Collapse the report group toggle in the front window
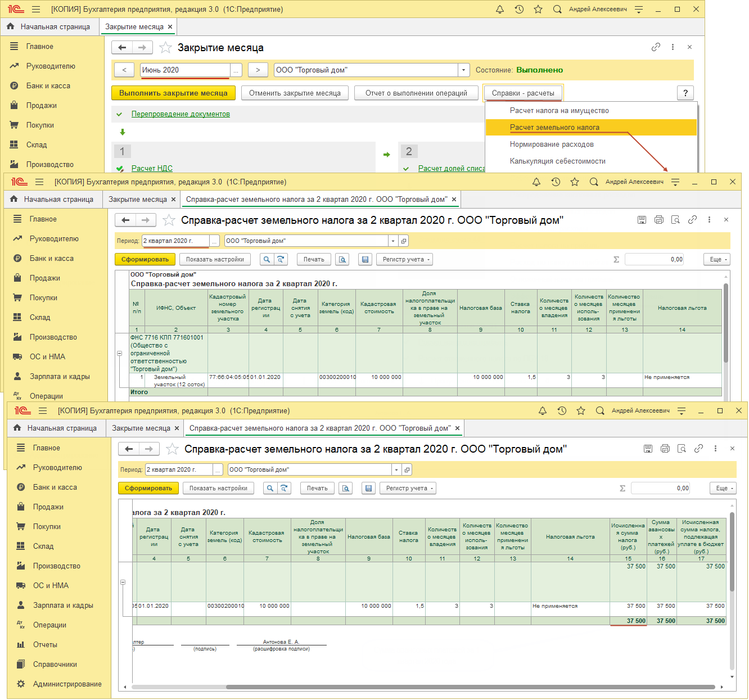The image size is (749, 700). pyautogui.click(x=123, y=582)
